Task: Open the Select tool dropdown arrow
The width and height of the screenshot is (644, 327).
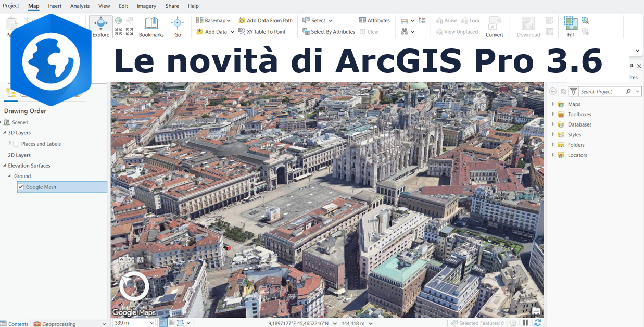Action: click(x=330, y=21)
